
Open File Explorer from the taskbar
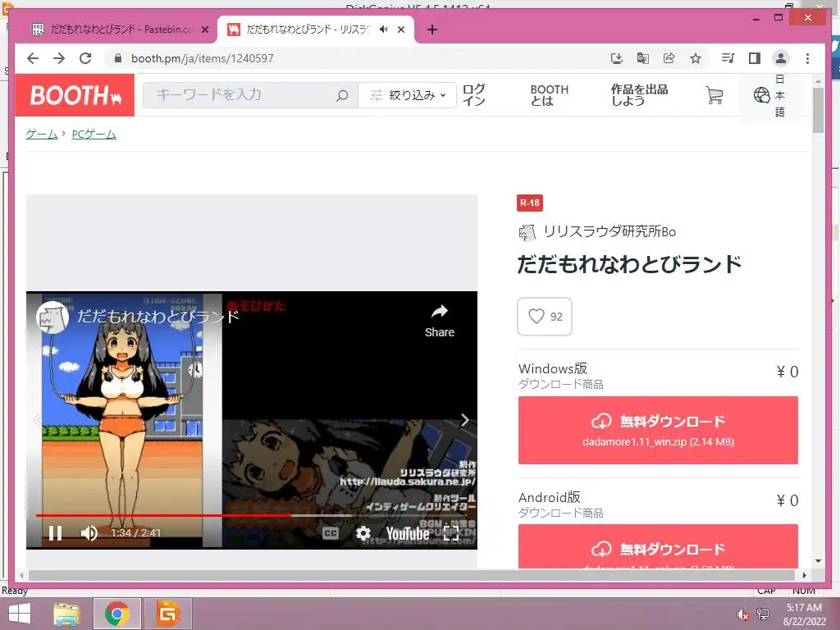point(66,614)
